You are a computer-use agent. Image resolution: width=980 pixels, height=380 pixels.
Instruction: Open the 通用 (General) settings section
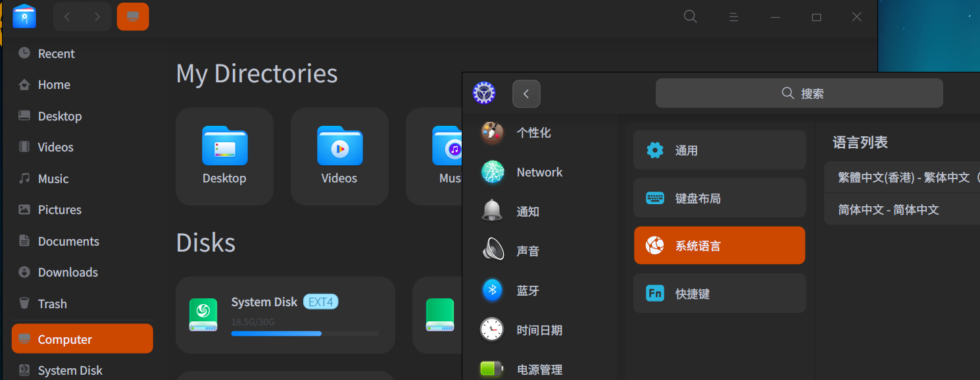click(719, 149)
